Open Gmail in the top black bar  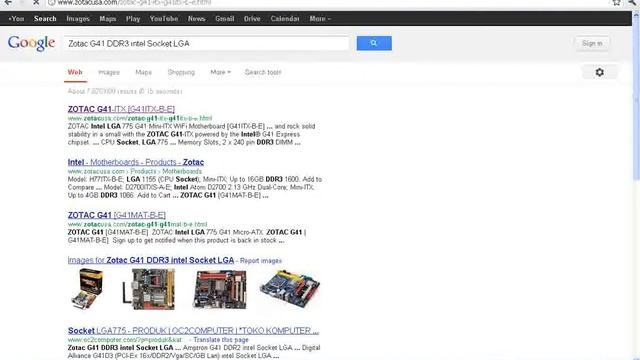224,19
